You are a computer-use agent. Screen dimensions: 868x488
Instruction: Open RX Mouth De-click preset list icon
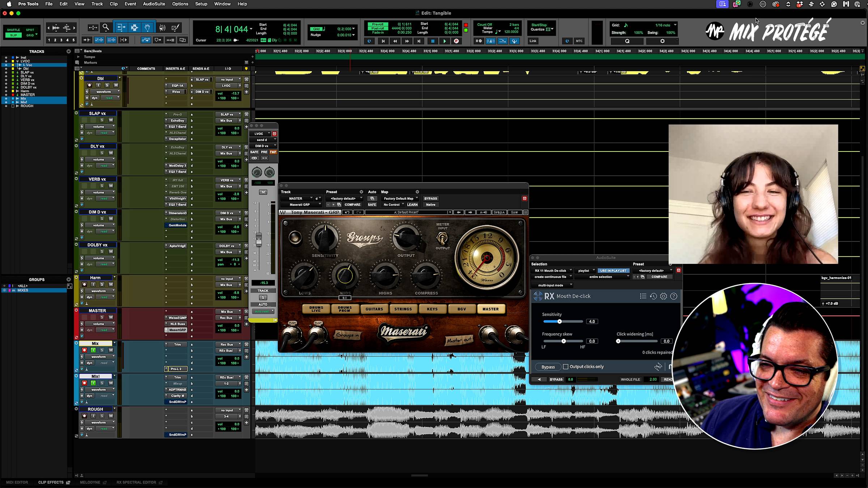click(x=643, y=296)
